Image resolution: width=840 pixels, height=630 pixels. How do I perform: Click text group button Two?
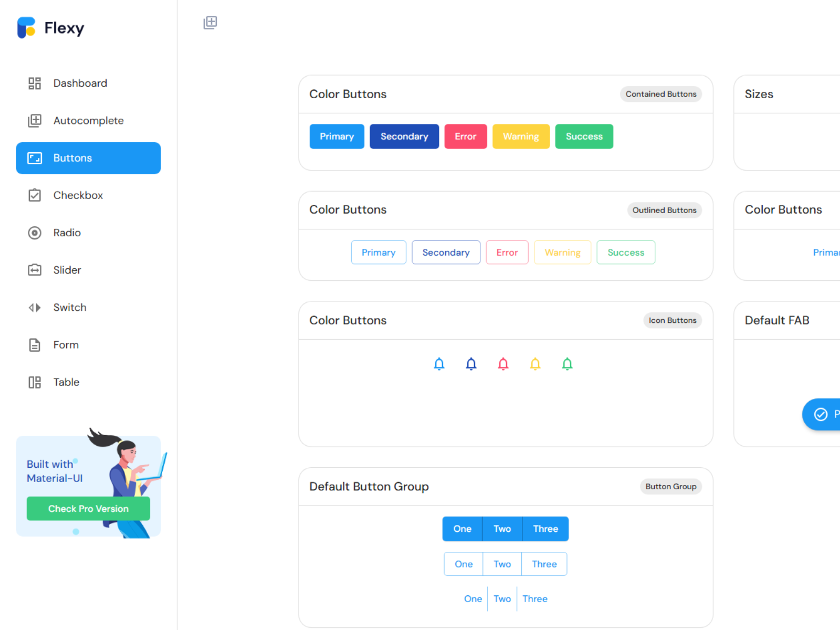click(x=502, y=599)
